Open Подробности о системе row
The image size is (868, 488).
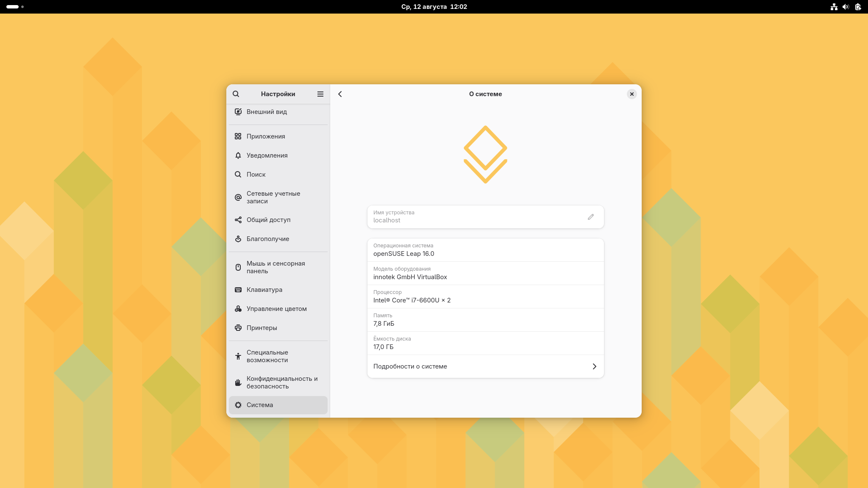[486, 366]
